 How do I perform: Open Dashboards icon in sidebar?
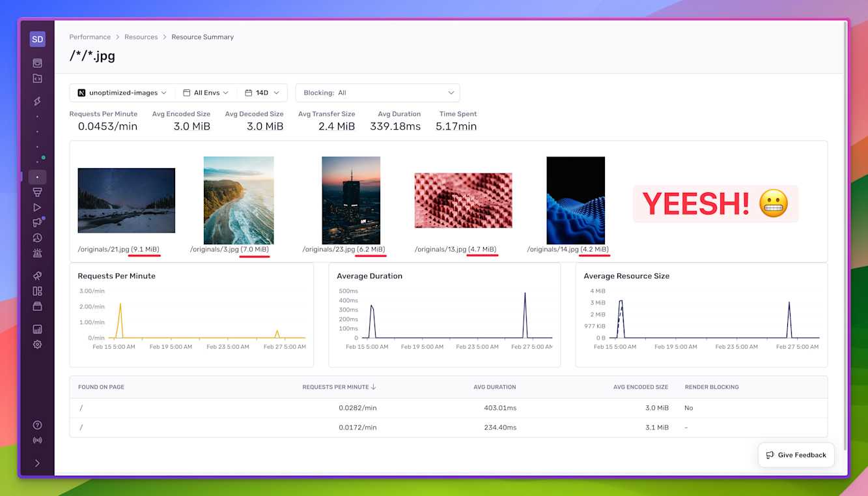coord(37,291)
